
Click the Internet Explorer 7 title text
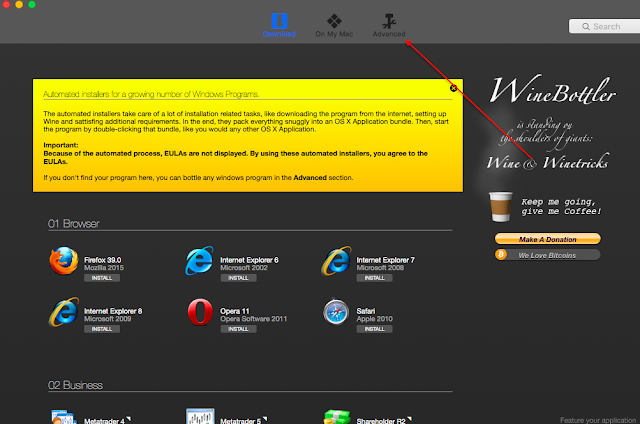(386, 260)
